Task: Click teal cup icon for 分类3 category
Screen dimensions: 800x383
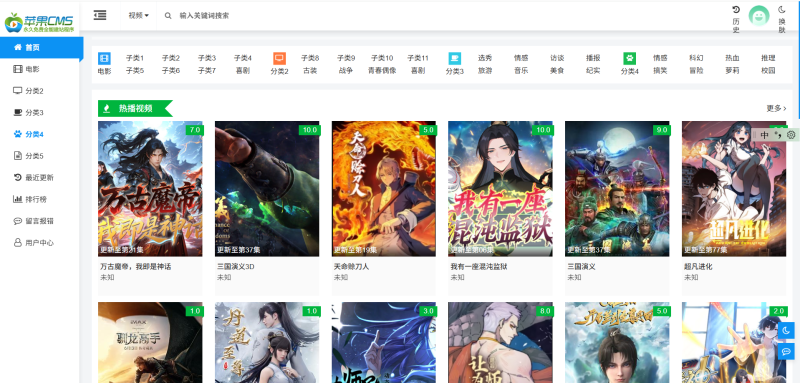Action: click(455, 58)
